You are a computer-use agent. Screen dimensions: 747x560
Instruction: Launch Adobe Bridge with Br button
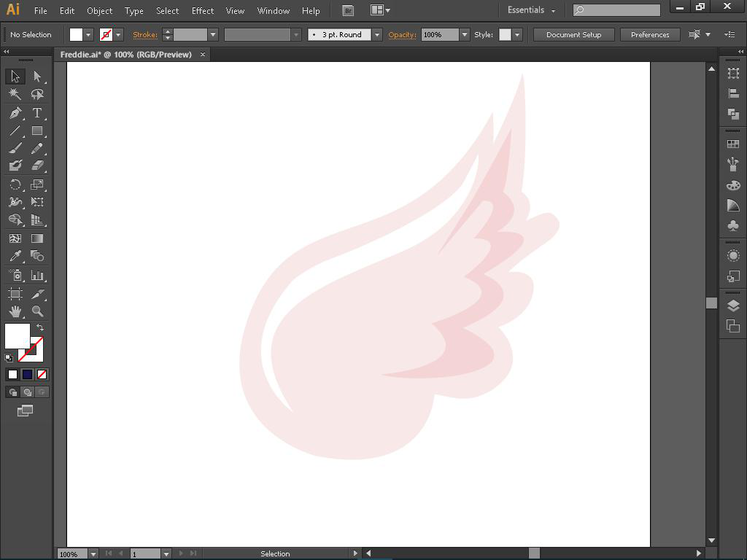348,10
